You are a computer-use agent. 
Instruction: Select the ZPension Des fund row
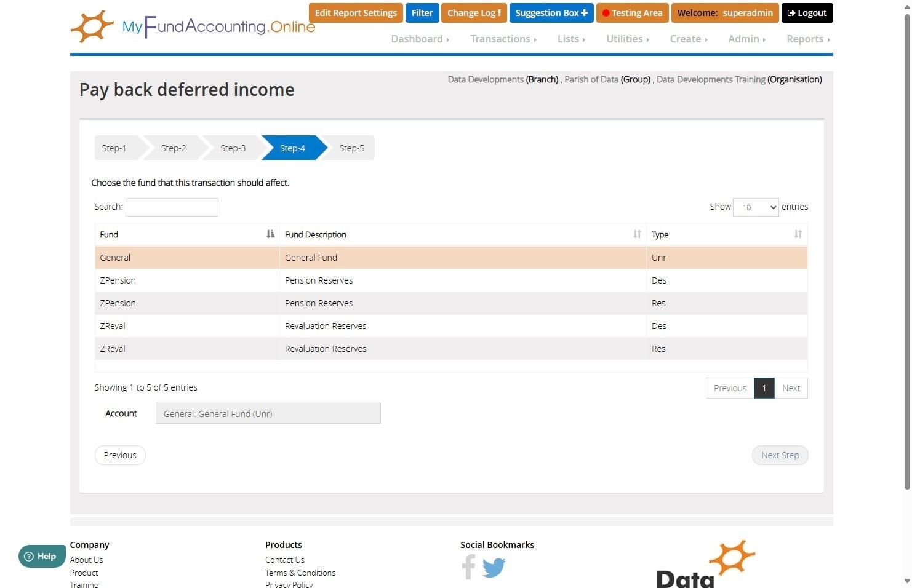coord(451,280)
